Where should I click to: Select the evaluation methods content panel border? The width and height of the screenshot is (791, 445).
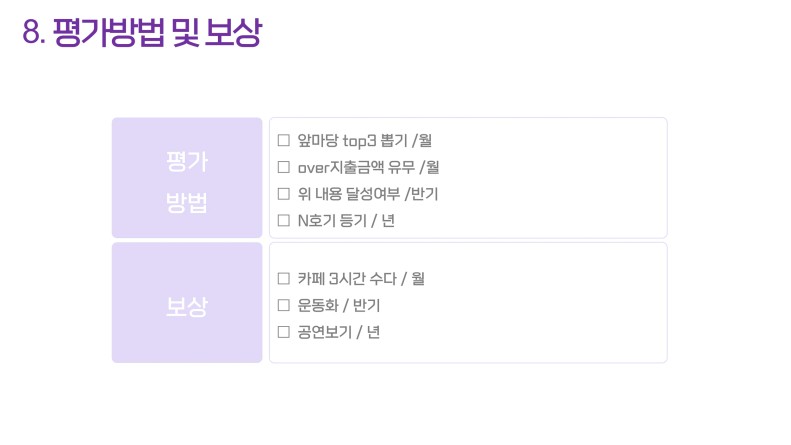pos(468,178)
